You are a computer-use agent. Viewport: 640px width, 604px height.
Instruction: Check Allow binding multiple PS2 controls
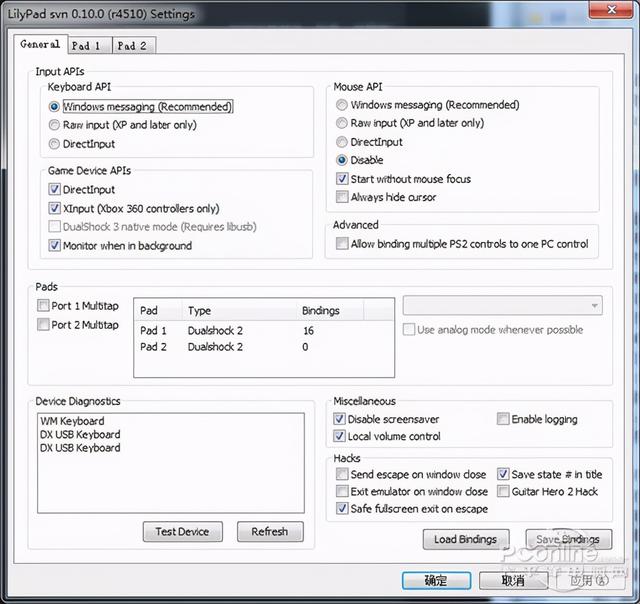[x=343, y=244]
